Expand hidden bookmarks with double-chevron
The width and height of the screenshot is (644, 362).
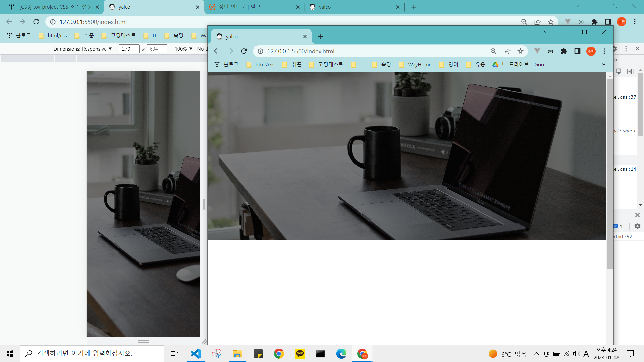[604, 64]
